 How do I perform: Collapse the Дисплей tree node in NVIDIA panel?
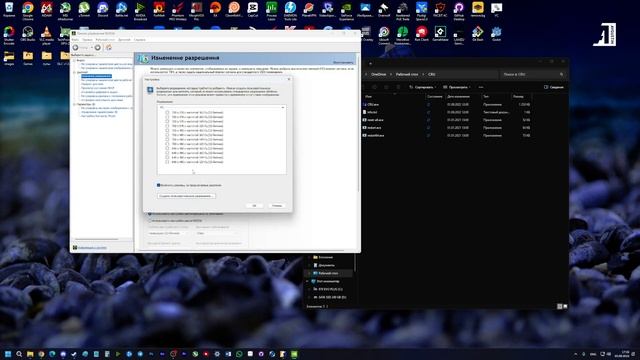(x=74, y=72)
